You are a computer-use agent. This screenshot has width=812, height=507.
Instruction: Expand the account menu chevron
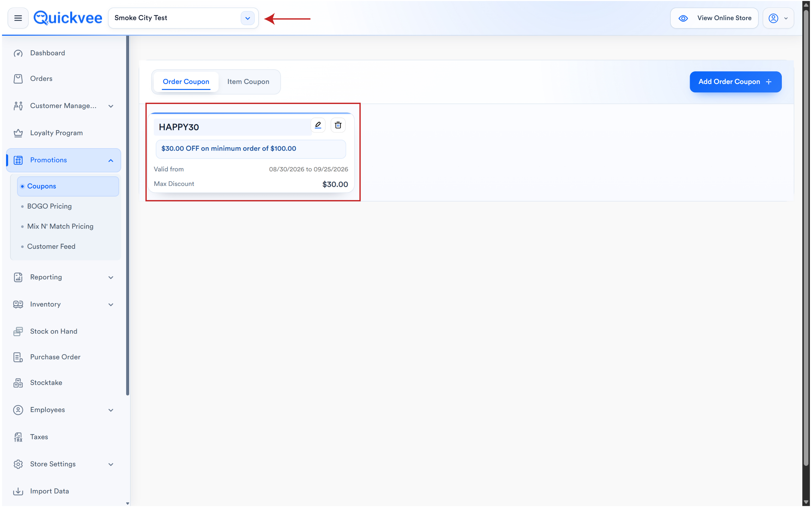point(786,18)
